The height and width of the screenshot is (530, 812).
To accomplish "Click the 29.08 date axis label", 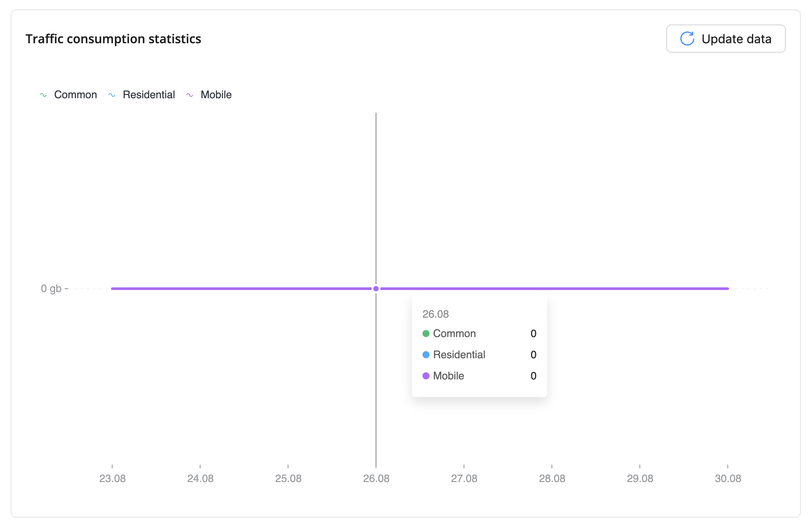I will 640,479.
